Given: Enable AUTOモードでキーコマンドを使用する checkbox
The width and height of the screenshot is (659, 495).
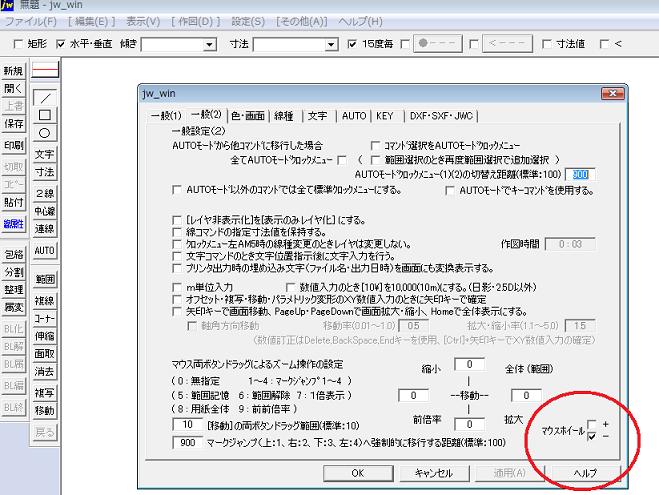Looking at the screenshot, I should 450,190.
